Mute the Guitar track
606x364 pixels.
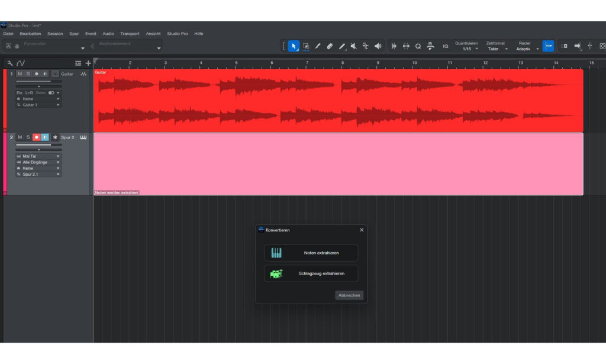[x=20, y=73]
